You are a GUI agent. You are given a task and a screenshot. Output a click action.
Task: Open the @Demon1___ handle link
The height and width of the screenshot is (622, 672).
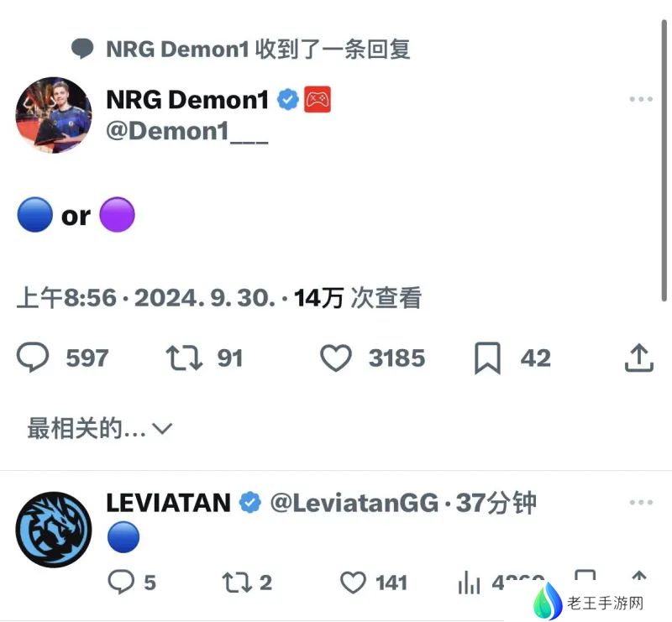pyautogui.click(x=187, y=131)
